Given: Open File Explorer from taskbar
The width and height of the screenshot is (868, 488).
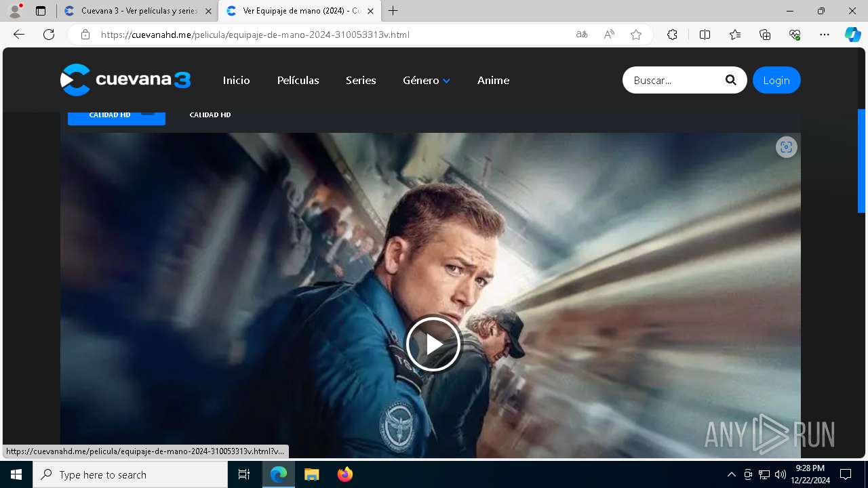Looking at the screenshot, I should pos(311,474).
